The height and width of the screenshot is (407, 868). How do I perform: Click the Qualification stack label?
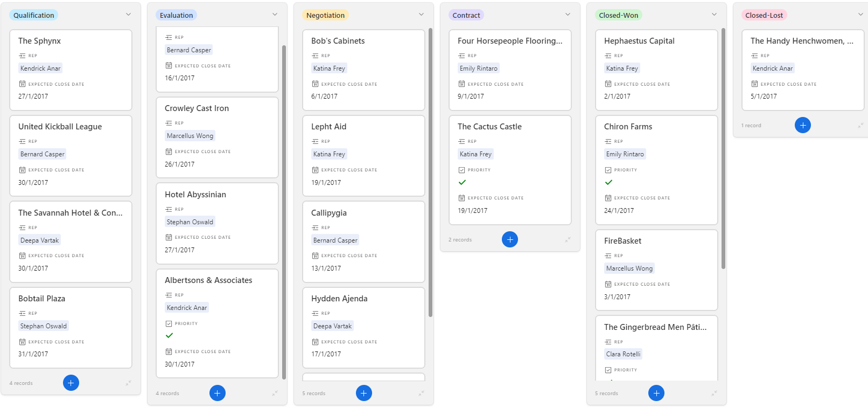pyautogui.click(x=33, y=15)
